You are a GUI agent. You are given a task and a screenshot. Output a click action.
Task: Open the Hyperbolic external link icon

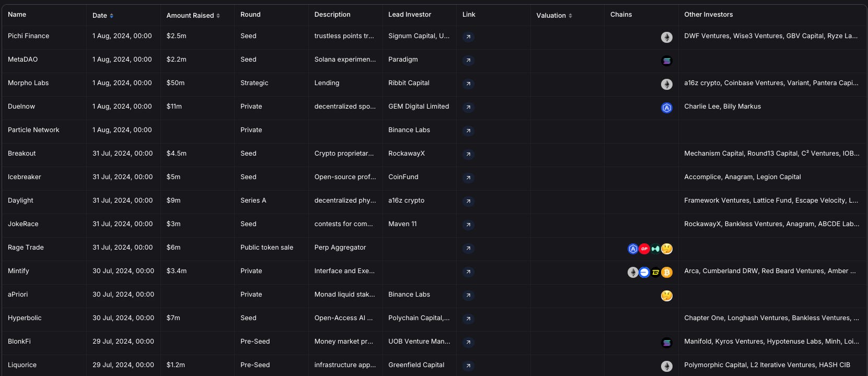(469, 319)
